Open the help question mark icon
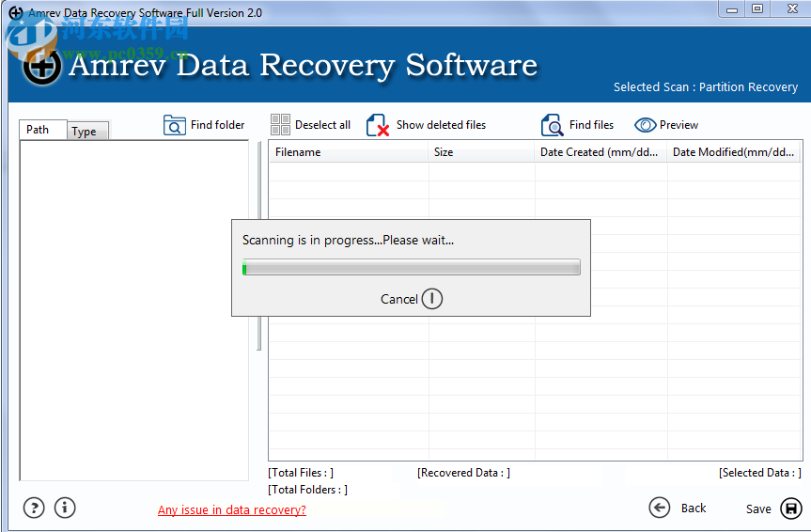This screenshot has height=532, width=811. pos(34,508)
